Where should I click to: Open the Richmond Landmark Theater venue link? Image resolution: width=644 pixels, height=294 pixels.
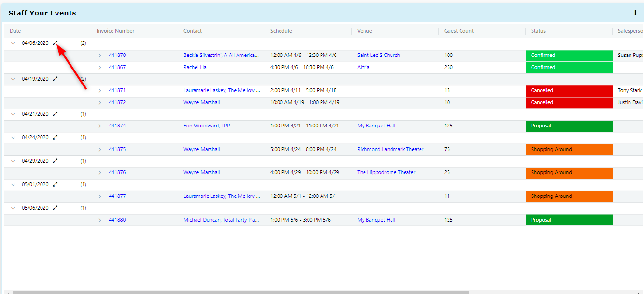pos(390,149)
